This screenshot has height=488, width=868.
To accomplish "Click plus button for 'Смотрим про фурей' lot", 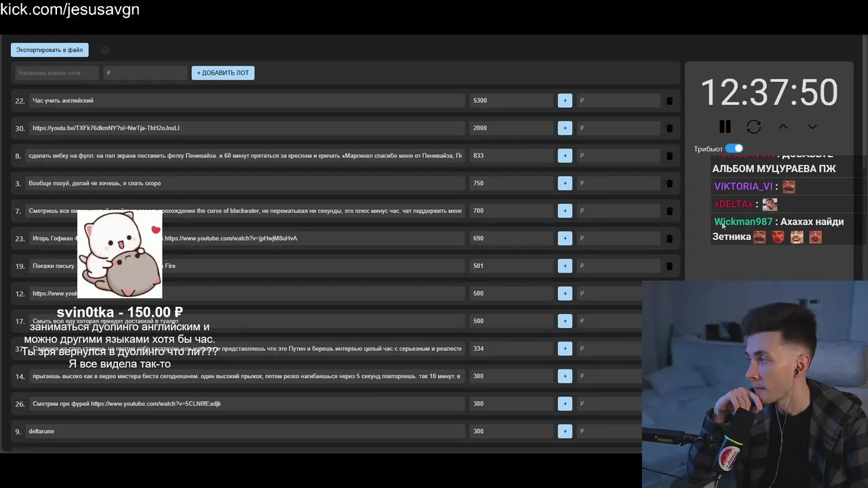I will (x=565, y=403).
